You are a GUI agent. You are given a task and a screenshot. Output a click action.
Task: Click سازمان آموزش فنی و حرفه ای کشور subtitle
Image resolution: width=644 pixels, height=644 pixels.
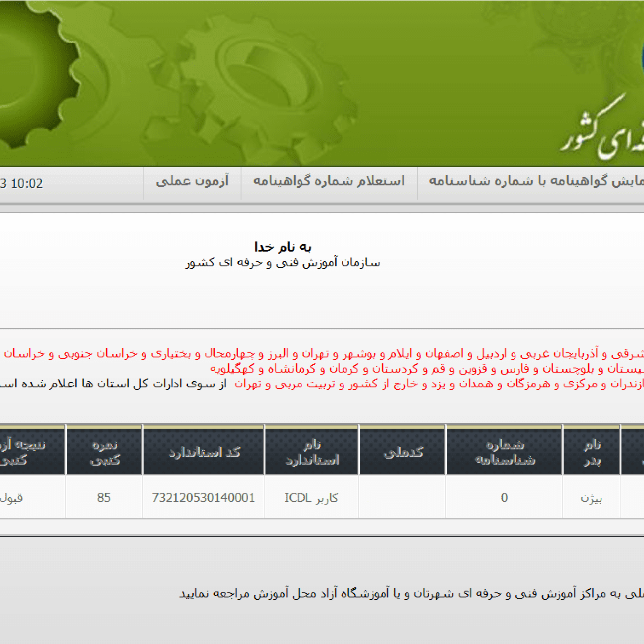point(282,263)
